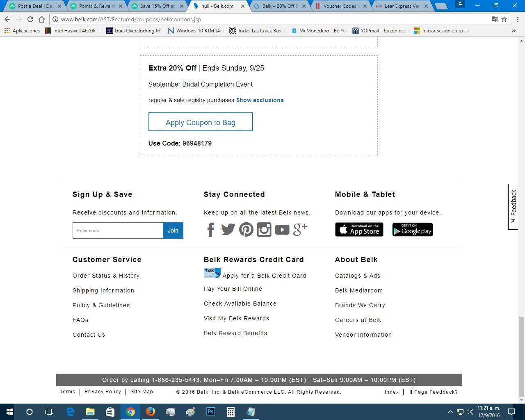The height and width of the screenshot is (420, 525).
Task: Click Apply Coupon to Bag button
Action: [x=201, y=122]
